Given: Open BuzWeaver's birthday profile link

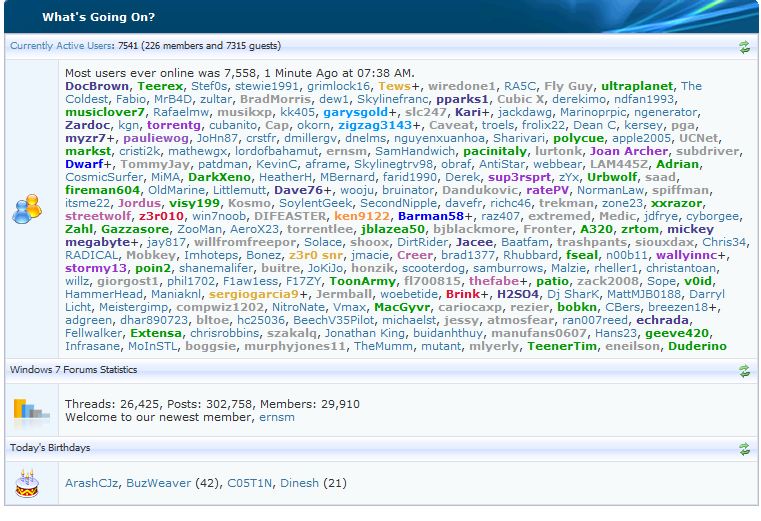Looking at the screenshot, I should point(159,484).
